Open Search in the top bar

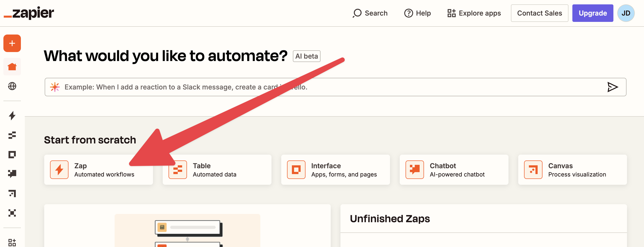[x=370, y=13]
